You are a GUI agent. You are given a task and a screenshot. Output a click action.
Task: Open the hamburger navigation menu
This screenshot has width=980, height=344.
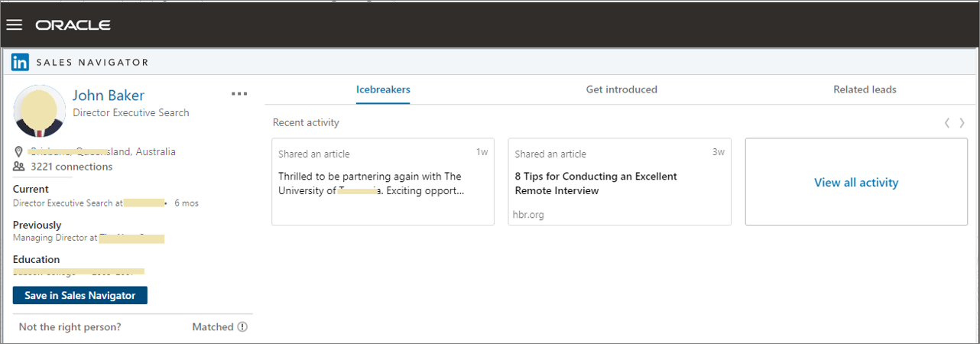[x=14, y=25]
